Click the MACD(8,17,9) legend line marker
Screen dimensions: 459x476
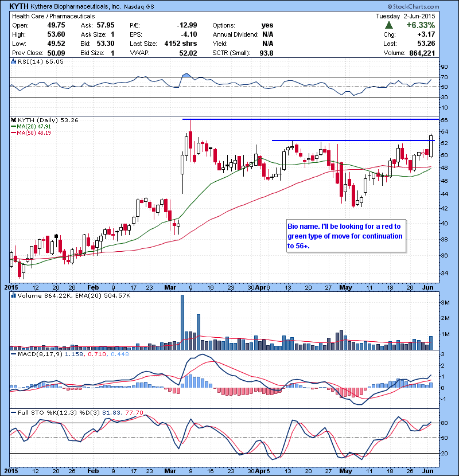(13, 354)
